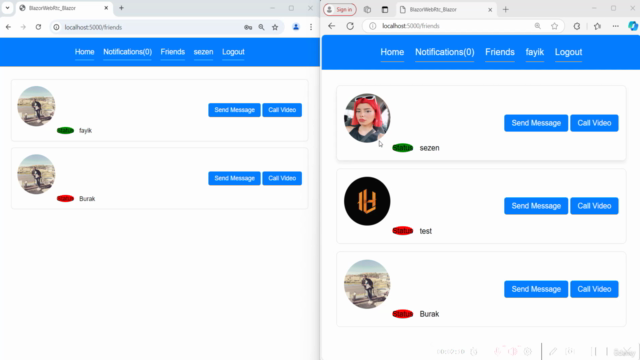The image size is (640, 360).
Task: Click the zoom magnifier icon in Chrome address bar
Action: click(261, 27)
